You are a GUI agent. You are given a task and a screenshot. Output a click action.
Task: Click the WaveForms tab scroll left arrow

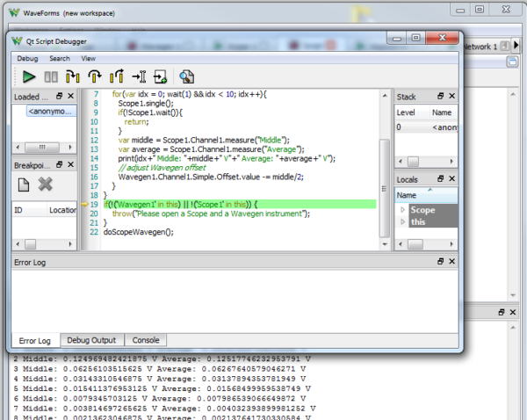[504, 46]
